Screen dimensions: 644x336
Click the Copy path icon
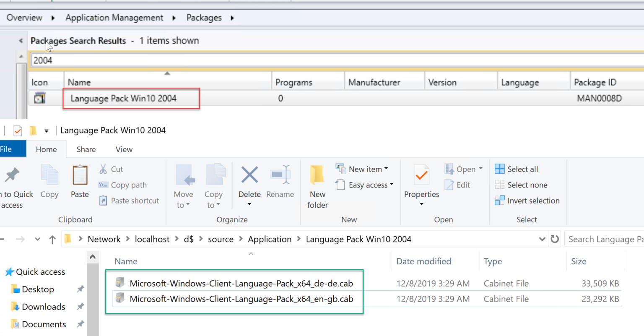pos(103,185)
